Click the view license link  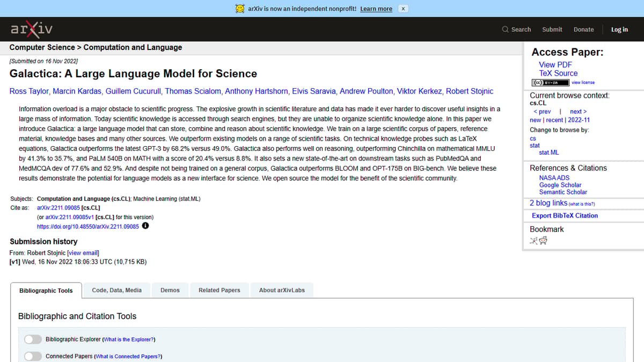click(x=583, y=83)
